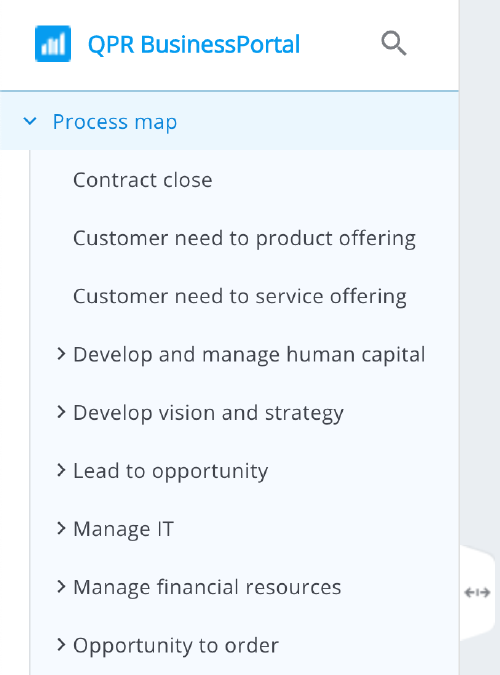Open the Contract close item
This screenshot has width=500, height=675.
click(x=143, y=180)
